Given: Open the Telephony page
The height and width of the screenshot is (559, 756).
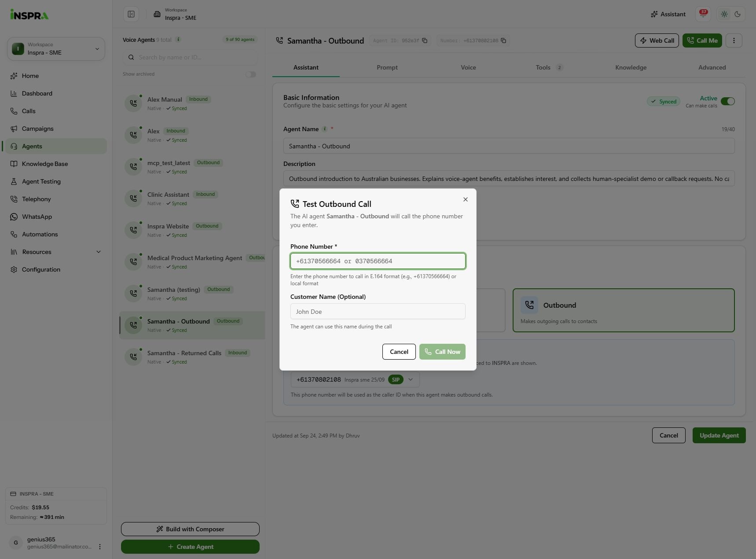Looking at the screenshot, I should point(56,199).
